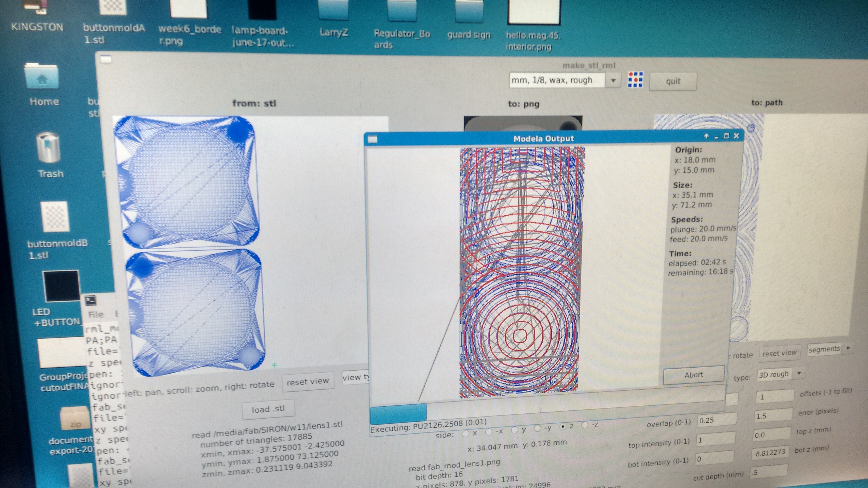Open the view type dropdown in stl panel
Screen dimensions: 868x488
click(x=356, y=377)
